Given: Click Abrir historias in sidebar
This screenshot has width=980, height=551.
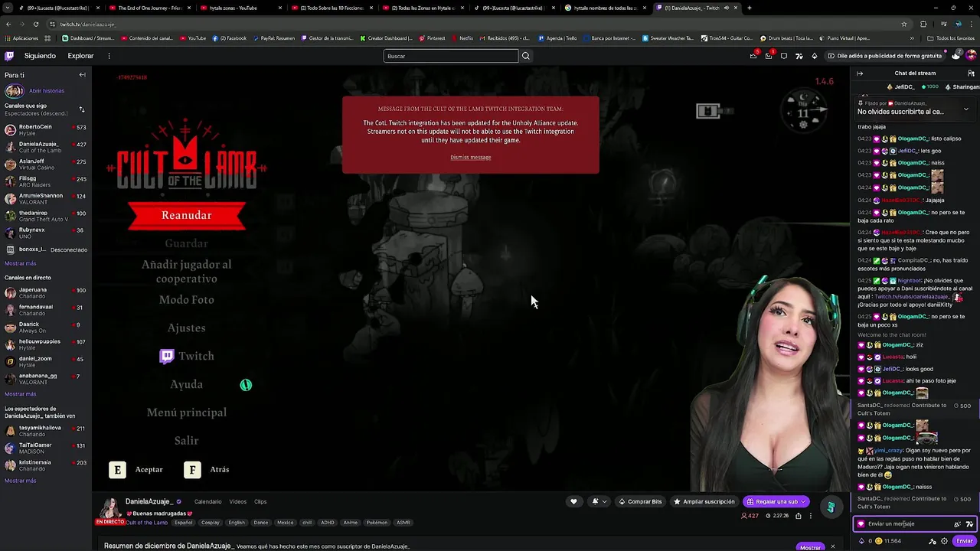Looking at the screenshot, I should pyautogui.click(x=47, y=90).
